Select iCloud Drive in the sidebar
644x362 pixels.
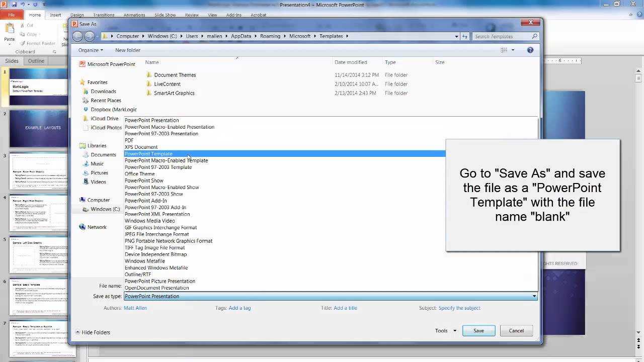tap(104, 118)
